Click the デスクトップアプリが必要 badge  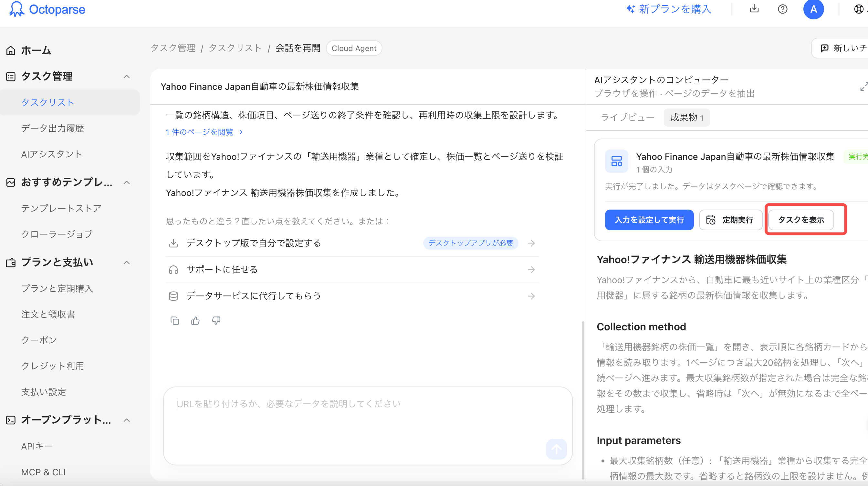point(470,243)
